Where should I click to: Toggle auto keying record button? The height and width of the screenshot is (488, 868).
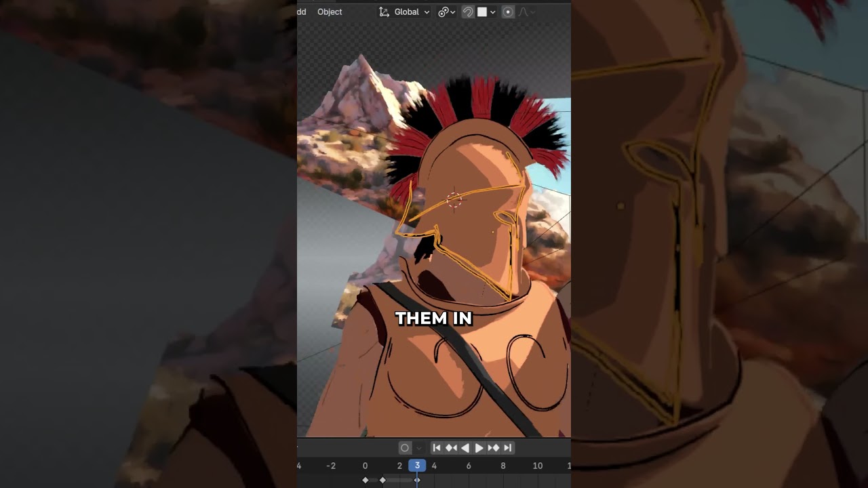tap(405, 447)
